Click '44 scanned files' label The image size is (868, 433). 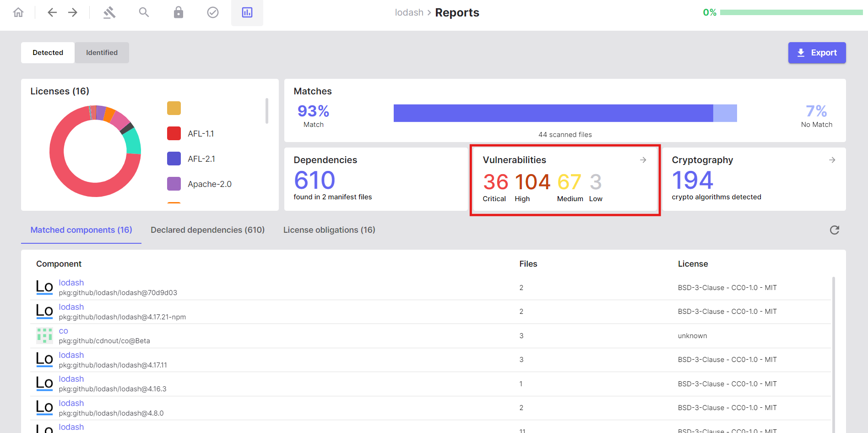pyautogui.click(x=565, y=135)
